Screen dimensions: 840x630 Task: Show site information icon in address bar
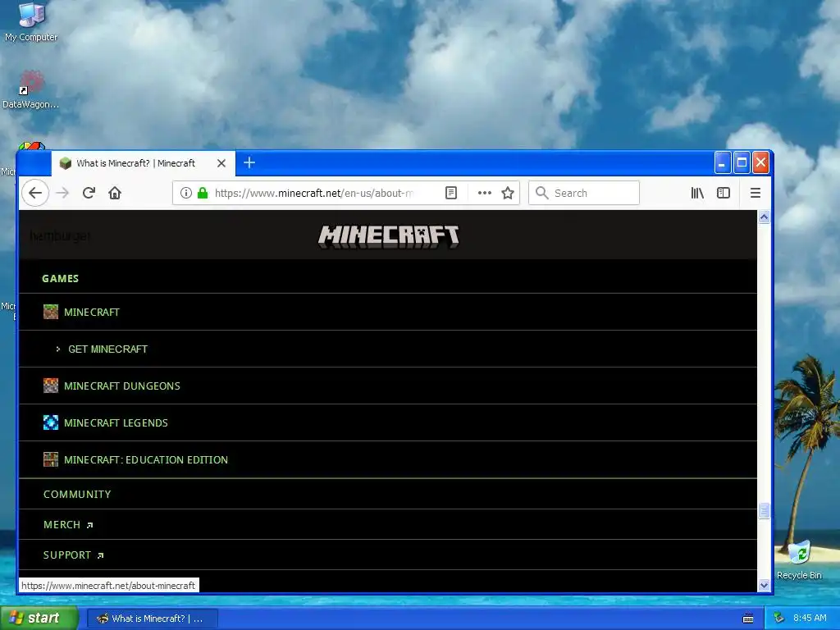pos(185,193)
